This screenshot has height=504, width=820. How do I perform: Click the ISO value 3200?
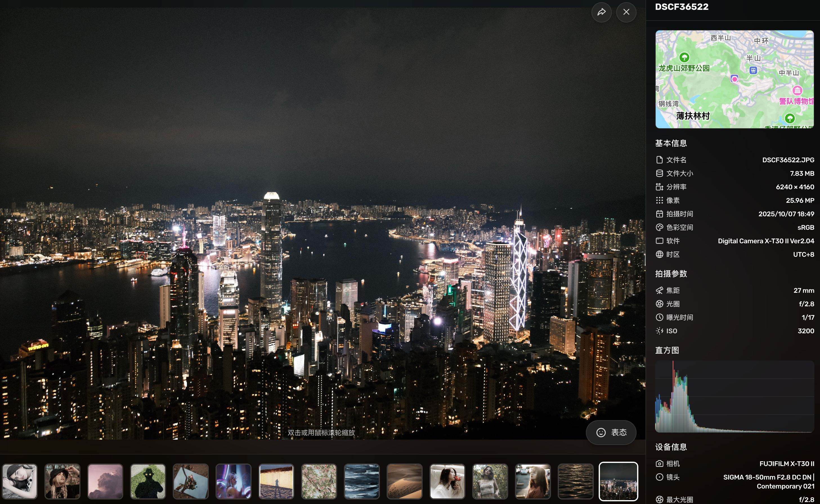(806, 331)
